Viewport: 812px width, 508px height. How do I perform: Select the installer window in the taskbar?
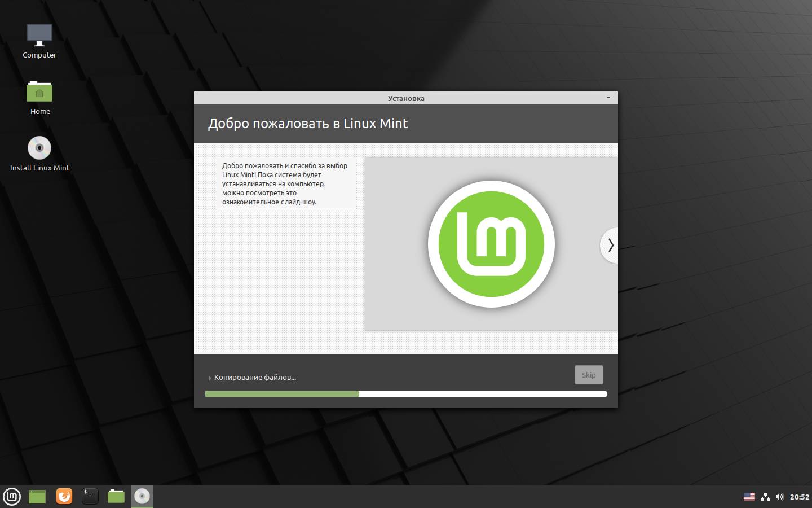(142, 496)
